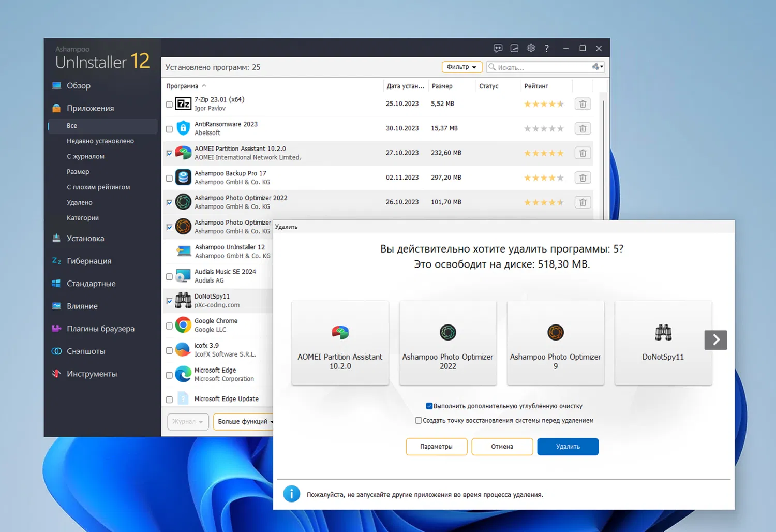Select the AOMEI Partition Assistant card in dialog

pos(340,343)
